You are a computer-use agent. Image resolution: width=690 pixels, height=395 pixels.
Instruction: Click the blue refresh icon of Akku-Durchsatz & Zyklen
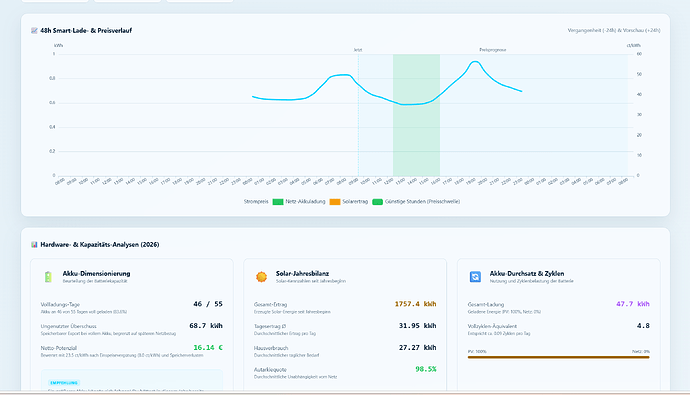point(475,277)
